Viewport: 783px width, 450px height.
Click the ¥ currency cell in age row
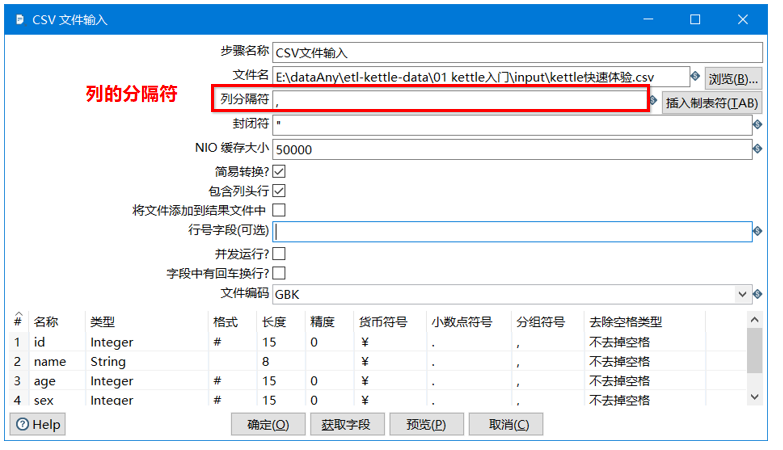click(390, 381)
